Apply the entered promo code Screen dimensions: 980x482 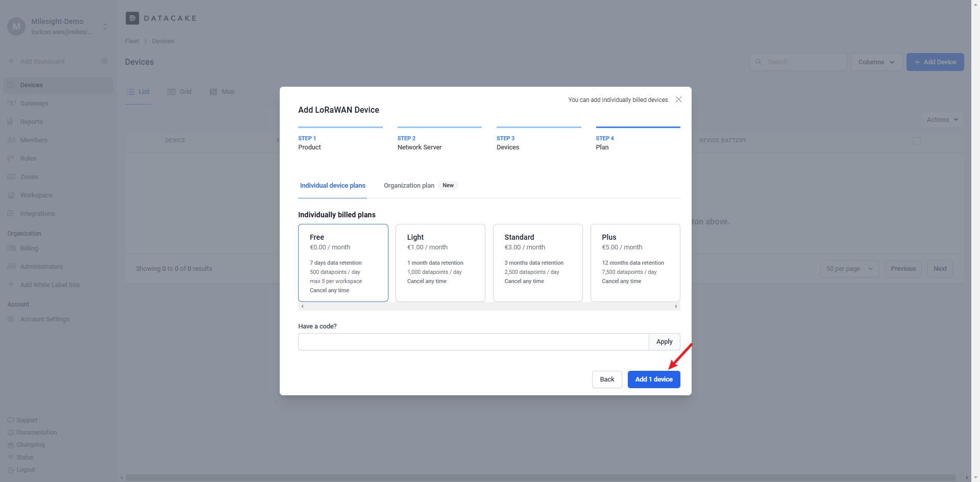click(x=664, y=342)
